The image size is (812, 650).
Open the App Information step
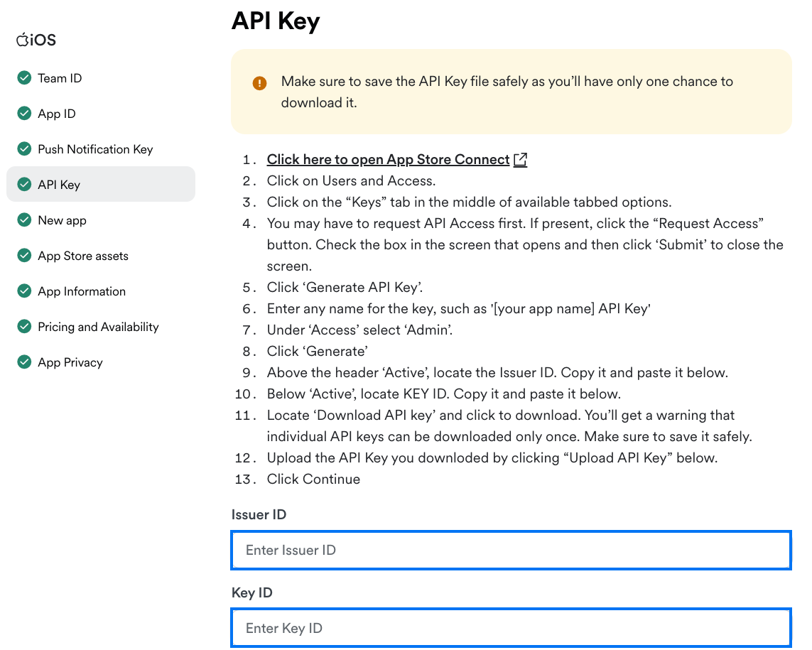[x=81, y=291]
